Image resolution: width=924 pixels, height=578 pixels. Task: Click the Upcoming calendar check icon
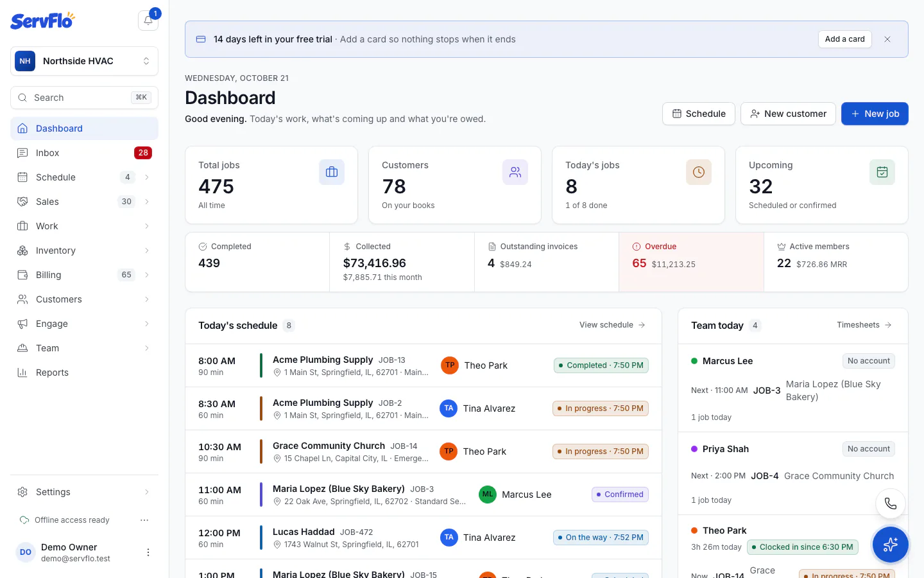point(882,172)
